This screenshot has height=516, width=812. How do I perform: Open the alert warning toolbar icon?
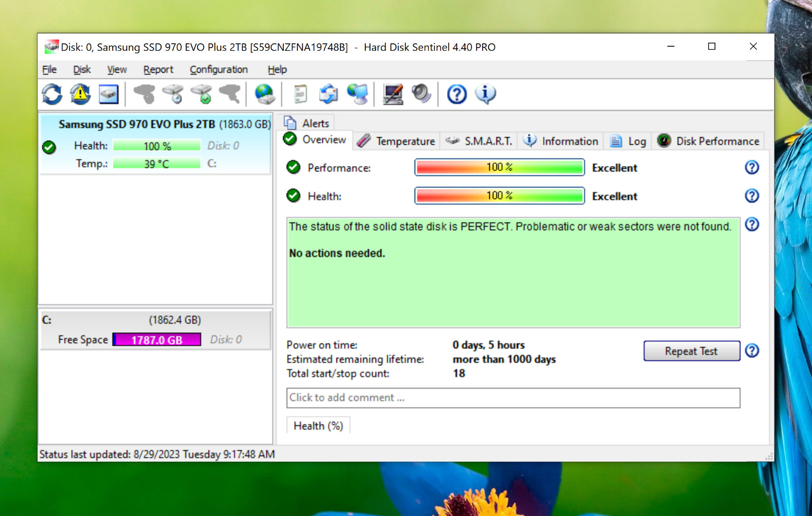80,94
